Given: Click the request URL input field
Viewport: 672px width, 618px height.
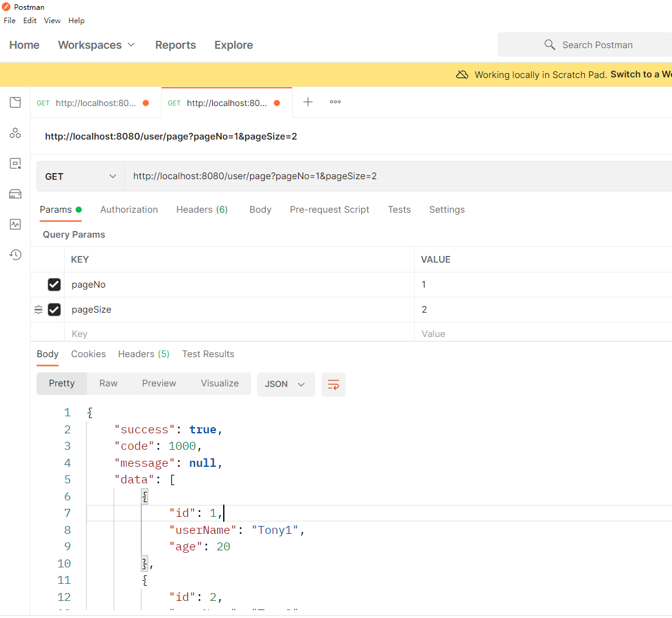Looking at the screenshot, I should point(398,177).
